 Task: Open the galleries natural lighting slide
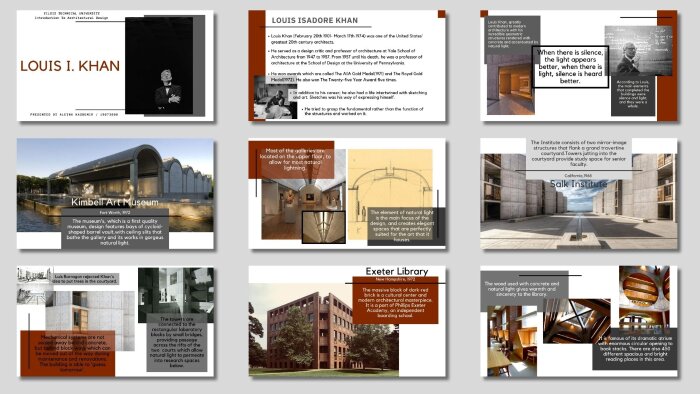(x=347, y=194)
